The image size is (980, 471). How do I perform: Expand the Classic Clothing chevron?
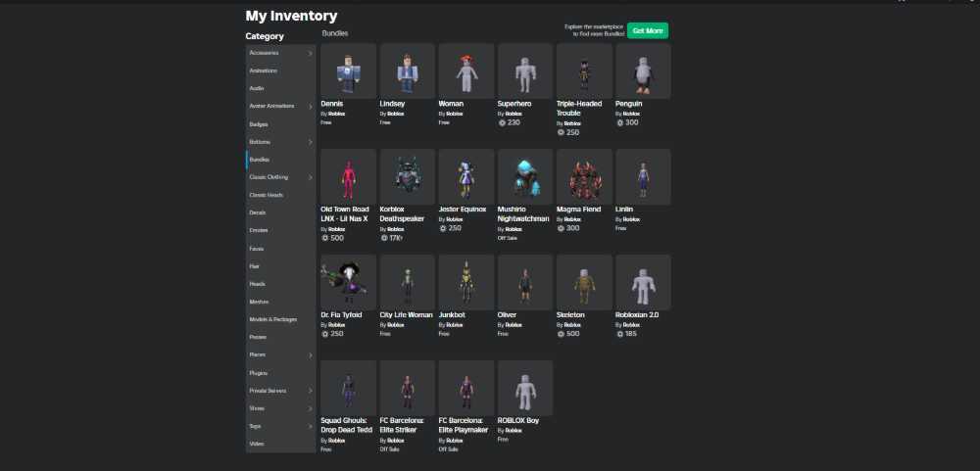click(x=310, y=177)
